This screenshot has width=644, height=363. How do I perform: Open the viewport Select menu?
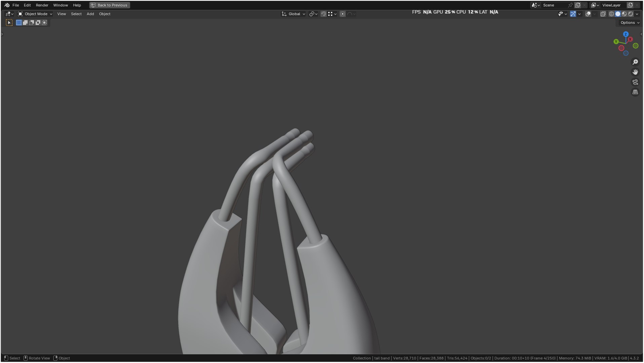[x=76, y=14]
